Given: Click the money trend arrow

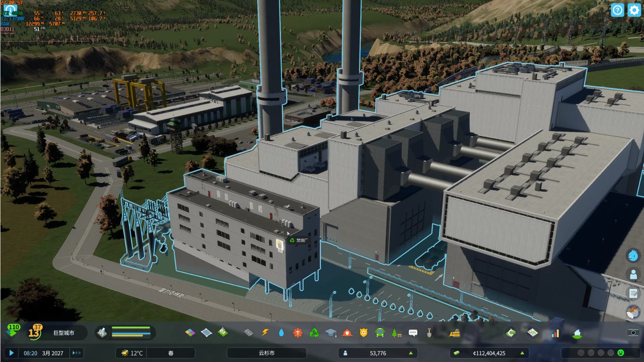Looking at the screenshot, I should tap(522, 353).
